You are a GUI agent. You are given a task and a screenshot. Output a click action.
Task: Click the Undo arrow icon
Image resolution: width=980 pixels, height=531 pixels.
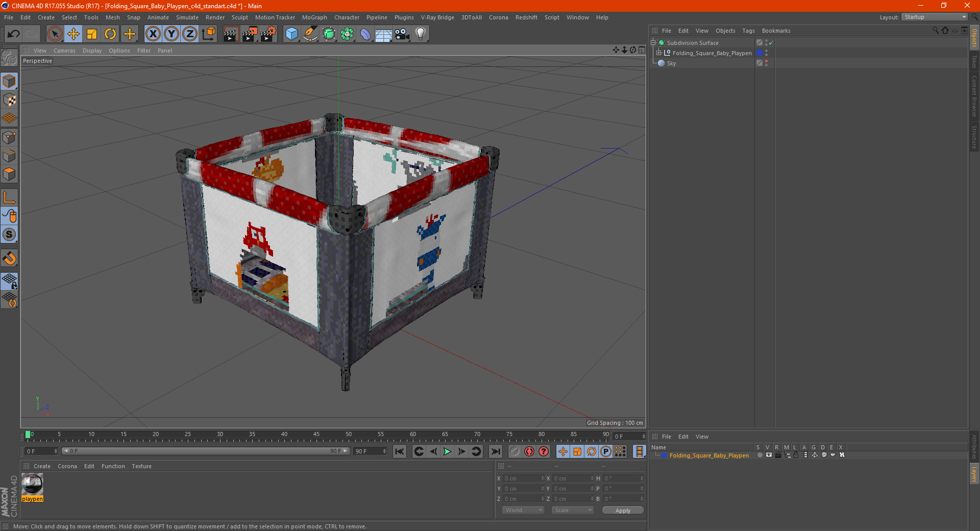click(14, 34)
